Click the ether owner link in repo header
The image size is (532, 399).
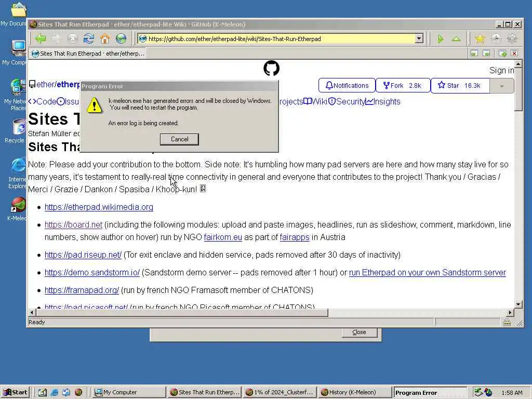pyautogui.click(x=46, y=85)
